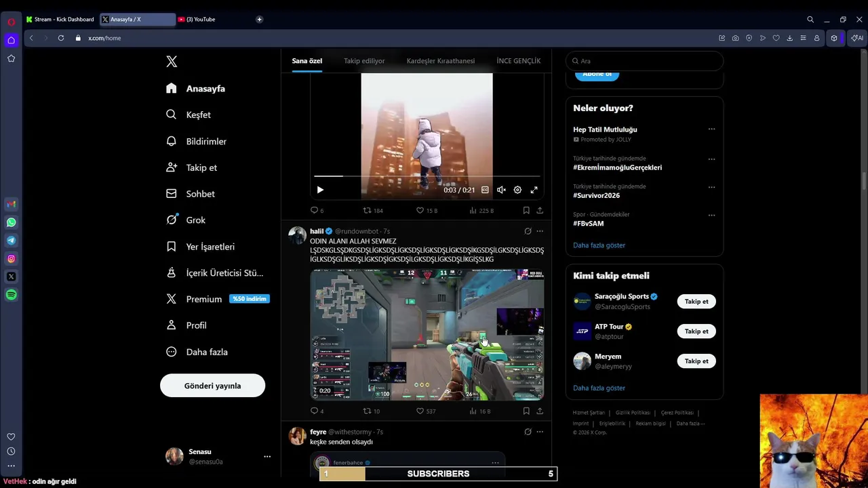Unmute the video player
The width and height of the screenshot is (868, 488).
[501, 190]
